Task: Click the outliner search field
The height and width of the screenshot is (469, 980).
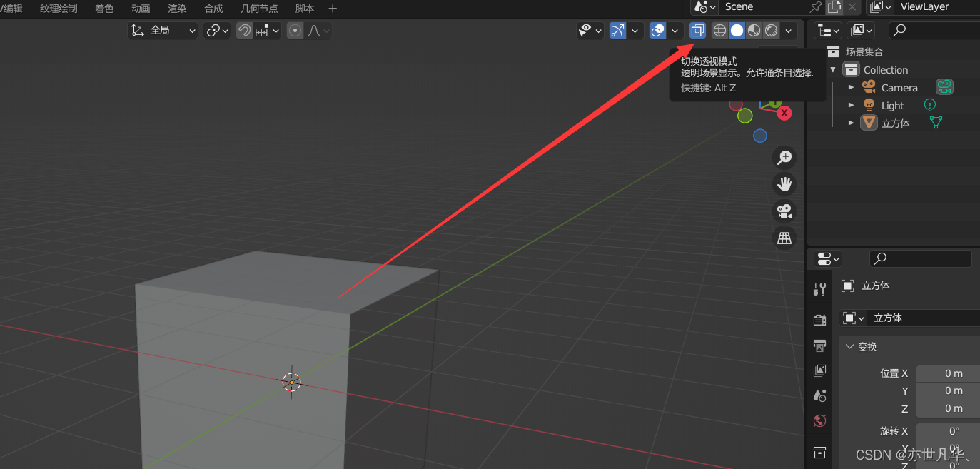Action: pos(934,30)
